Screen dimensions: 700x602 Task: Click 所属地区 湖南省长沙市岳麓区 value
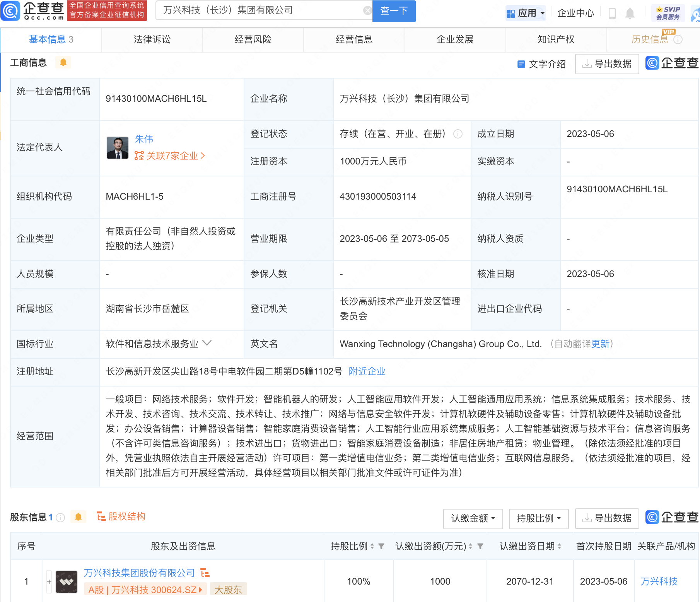(x=147, y=309)
